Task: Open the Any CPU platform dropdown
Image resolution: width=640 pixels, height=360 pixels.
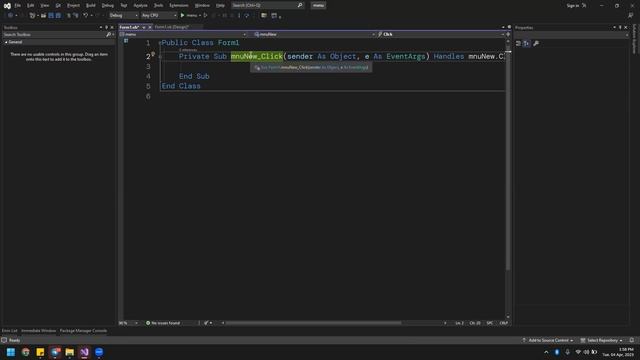Action: point(159,16)
